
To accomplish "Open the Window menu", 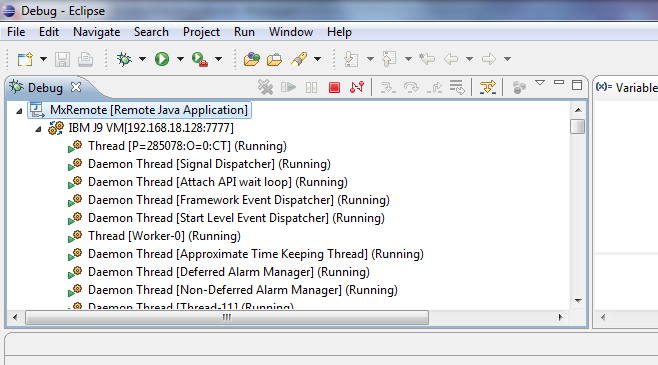I will click(x=291, y=32).
